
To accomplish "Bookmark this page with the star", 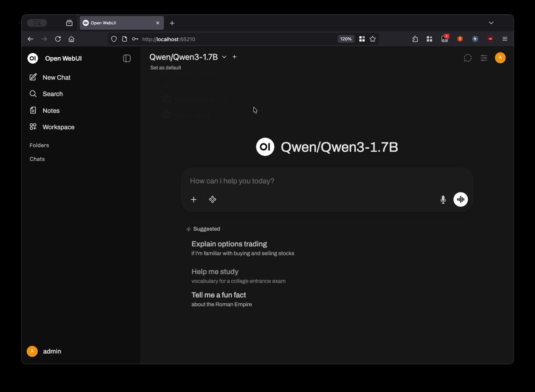I will (373, 39).
